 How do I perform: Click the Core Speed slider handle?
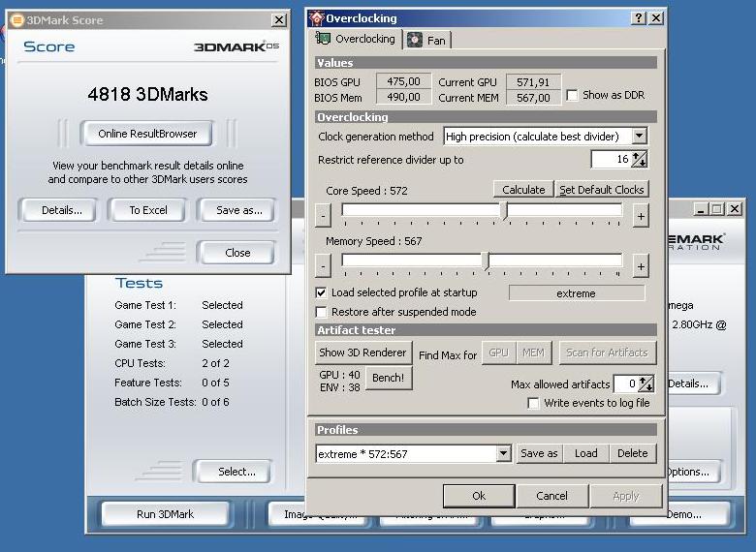pos(504,210)
